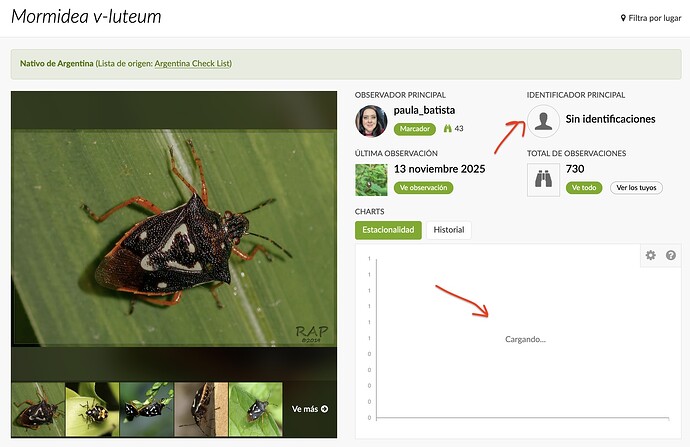Click the Mormidea v-luteum title
This screenshot has height=447, width=690.
point(86,17)
